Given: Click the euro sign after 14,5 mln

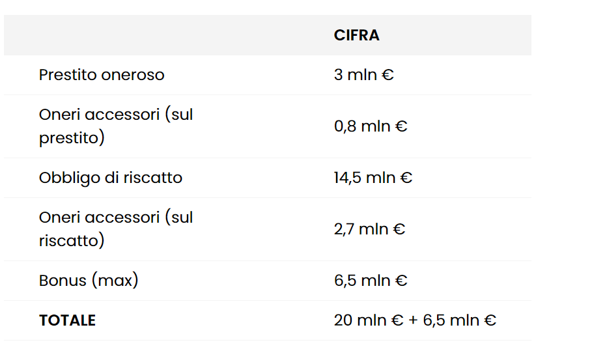Looking at the screenshot, I should pos(406,178).
